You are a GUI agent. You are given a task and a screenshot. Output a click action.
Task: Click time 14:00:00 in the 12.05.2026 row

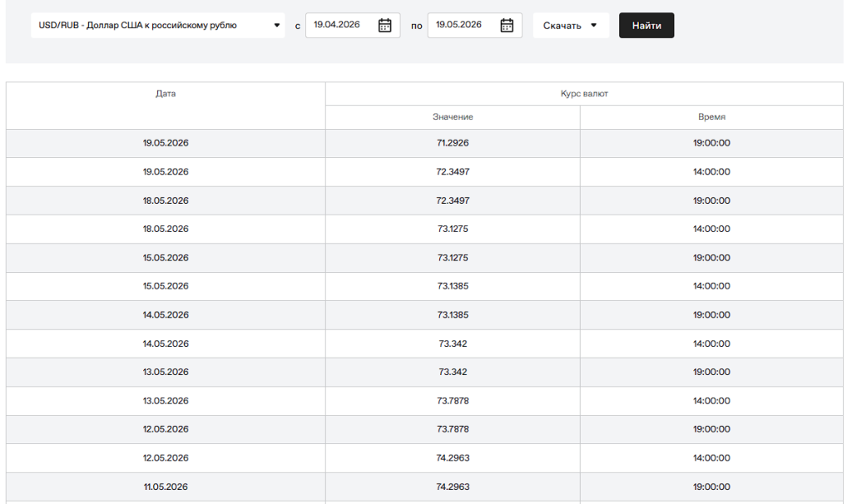pos(711,457)
